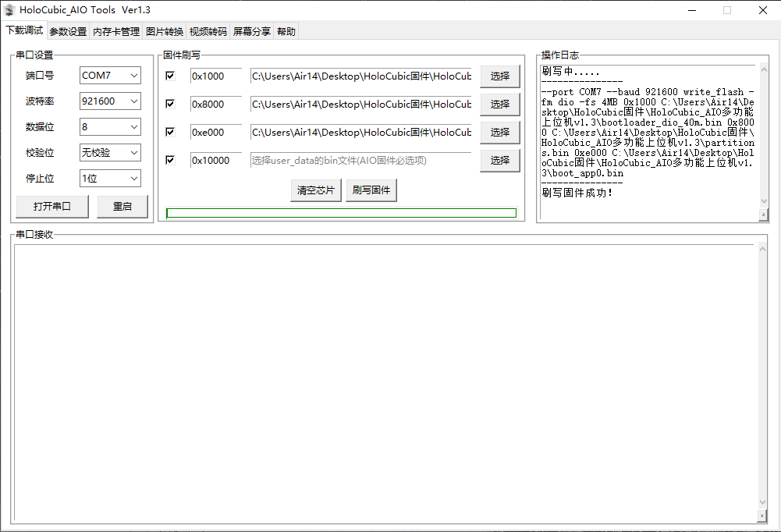Uncheck the 0xe000 firmware checkbox
Viewport: 781px width, 532px height.
tap(169, 132)
